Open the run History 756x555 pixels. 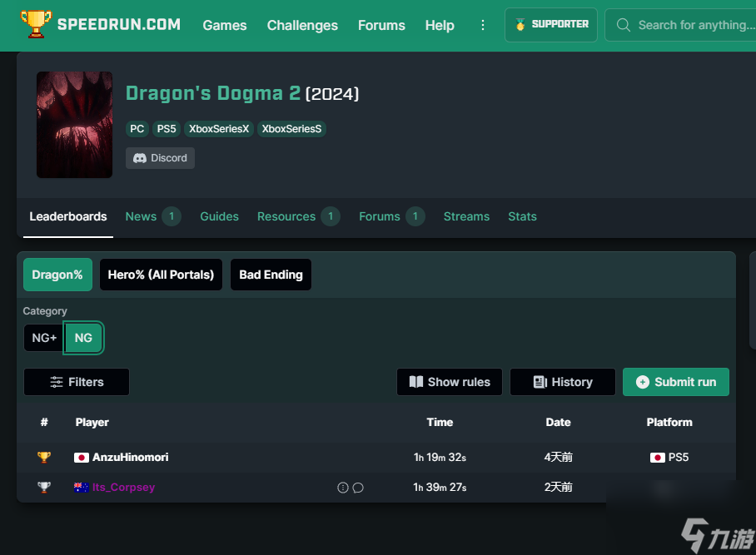click(x=563, y=382)
